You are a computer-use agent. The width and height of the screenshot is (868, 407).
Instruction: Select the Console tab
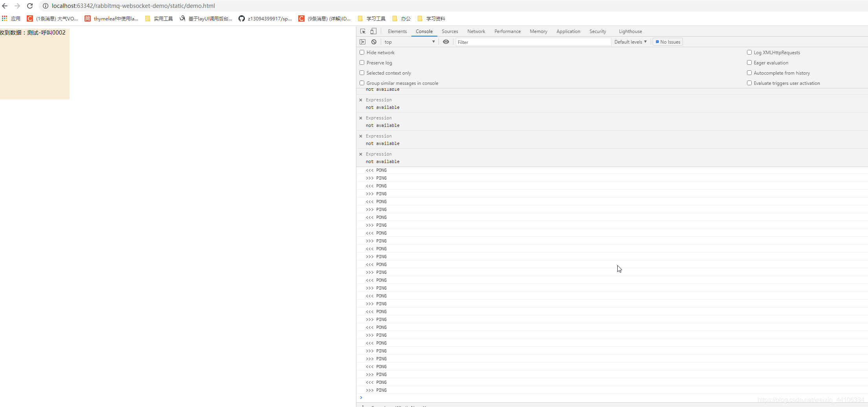pyautogui.click(x=424, y=31)
